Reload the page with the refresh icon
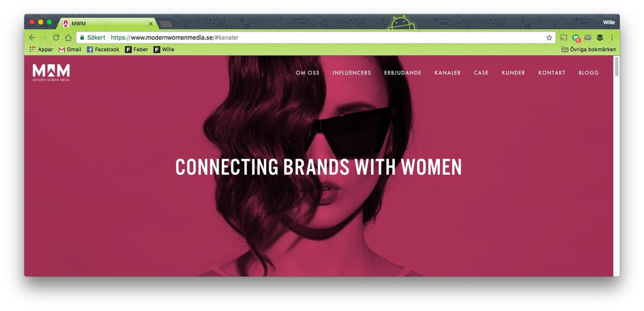 (56, 38)
